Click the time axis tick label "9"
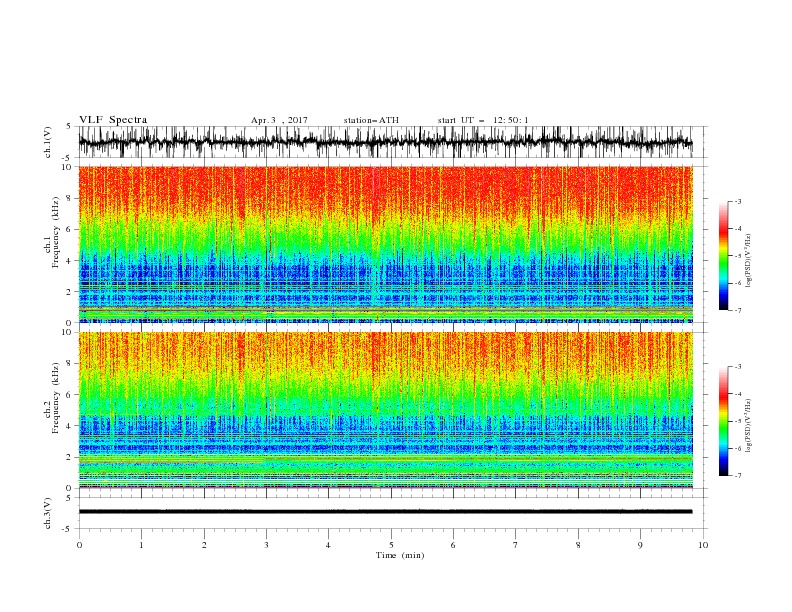 640,545
